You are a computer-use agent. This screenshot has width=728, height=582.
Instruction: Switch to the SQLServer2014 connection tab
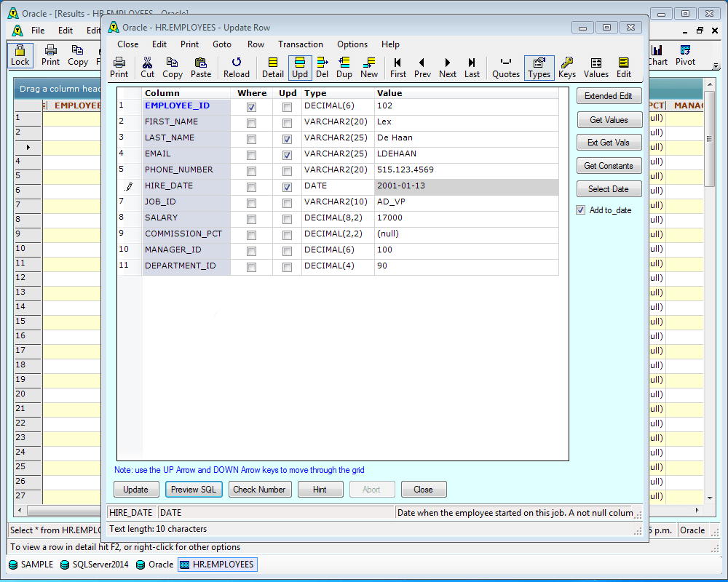pos(94,565)
